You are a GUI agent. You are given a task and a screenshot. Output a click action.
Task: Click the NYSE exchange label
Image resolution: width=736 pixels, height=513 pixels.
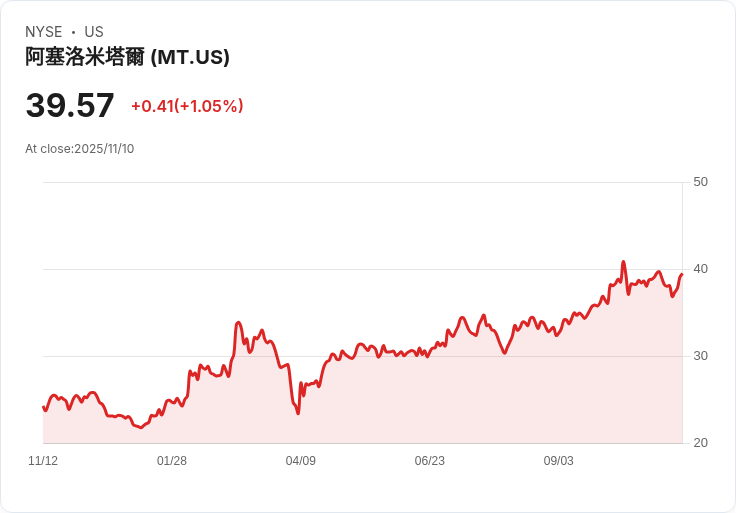44,32
